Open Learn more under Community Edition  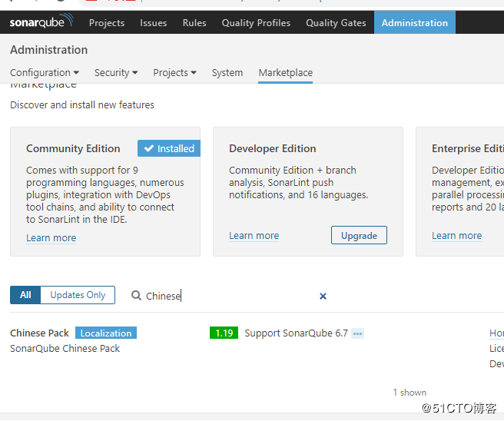coord(51,237)
